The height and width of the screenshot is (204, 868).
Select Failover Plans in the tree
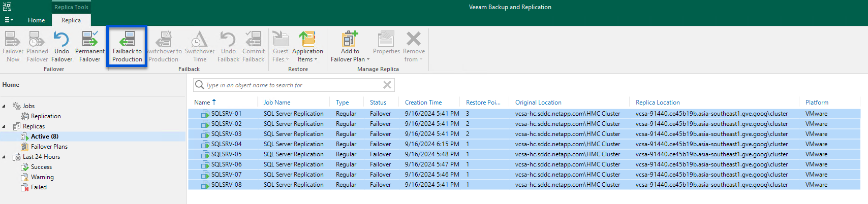pyautogui.click(x=49, y=147)
